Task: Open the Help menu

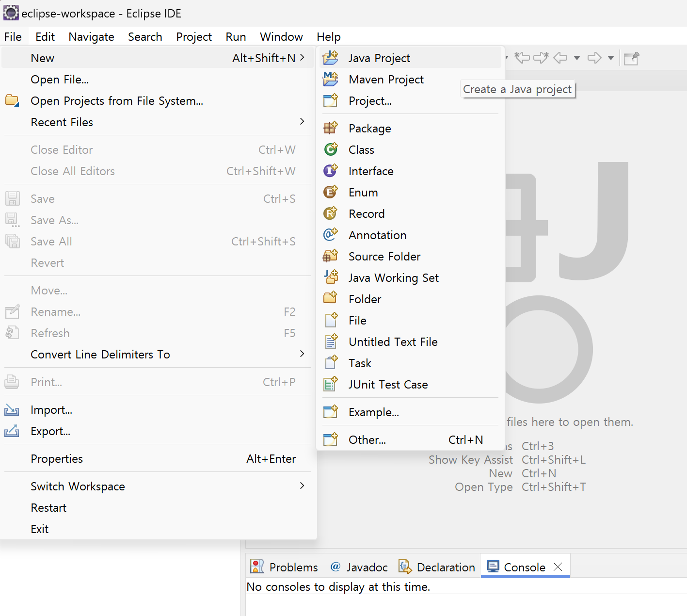Action: point(329,37)
